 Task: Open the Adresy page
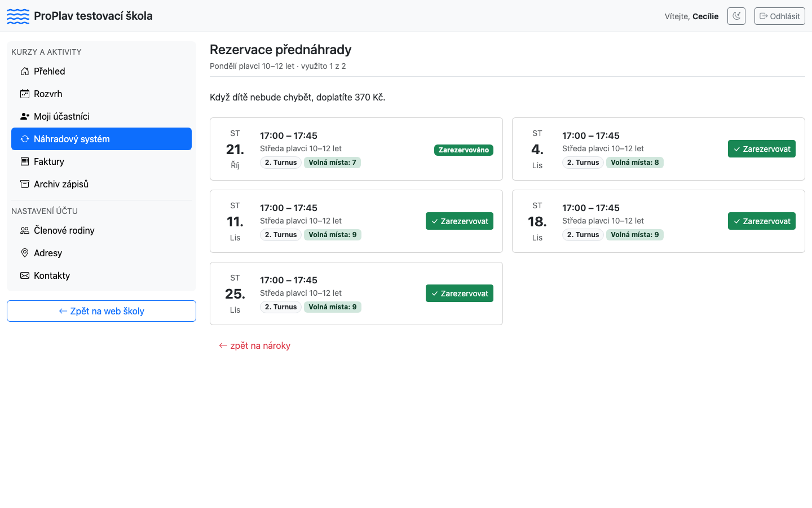pyautogui.click(x=101, y=253)
